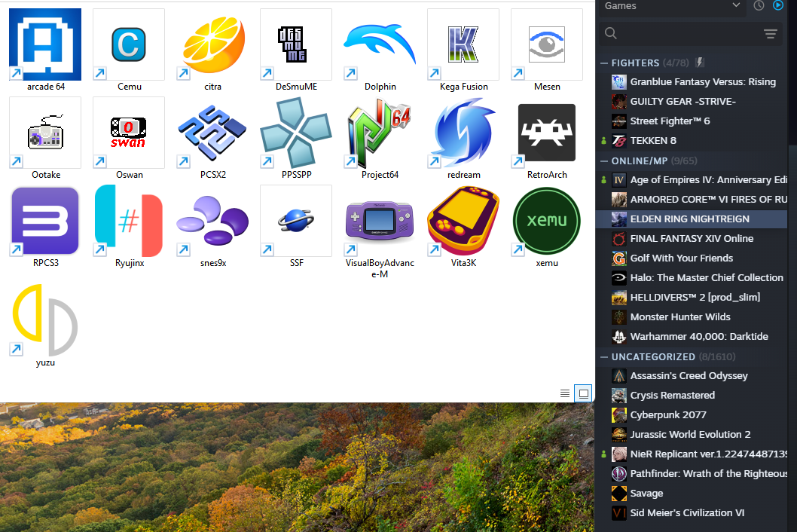
Task: Open the citra orange icon
Action: (x=212, y=44)
